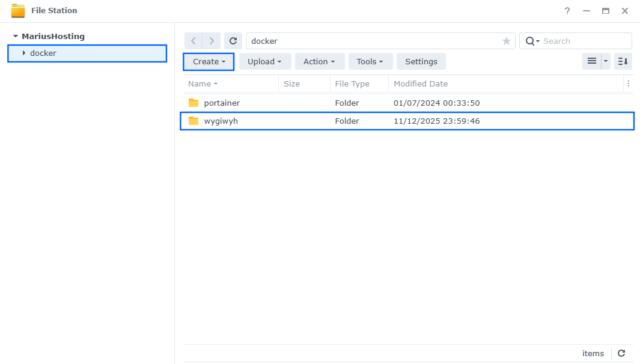This screenshot has height=364, width=640.
Task: Open the column options menu via three dots
Action: tap(629, 83)
